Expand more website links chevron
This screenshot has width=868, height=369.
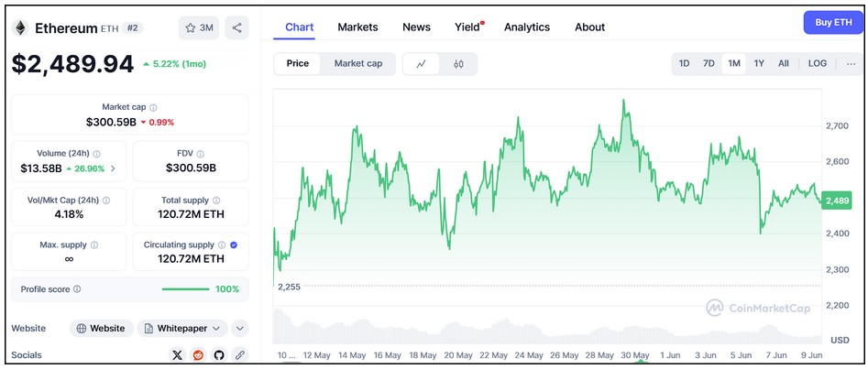point(240,329)
